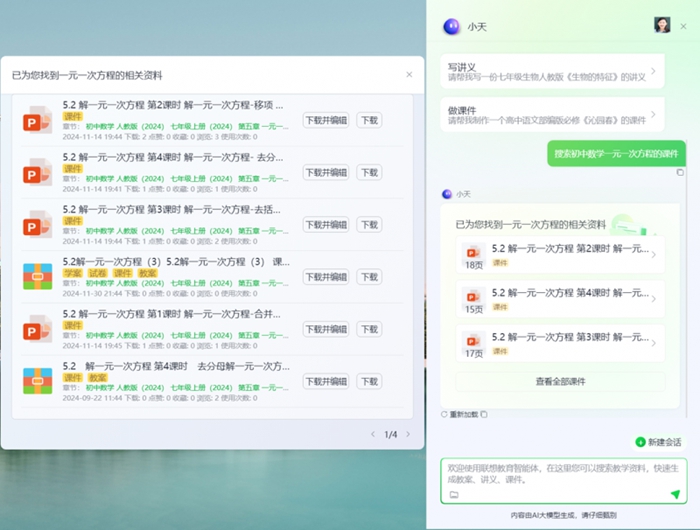Open the 17页 第3课时 result in chat
Screen dimensions: 700x530
pos(559,342)
